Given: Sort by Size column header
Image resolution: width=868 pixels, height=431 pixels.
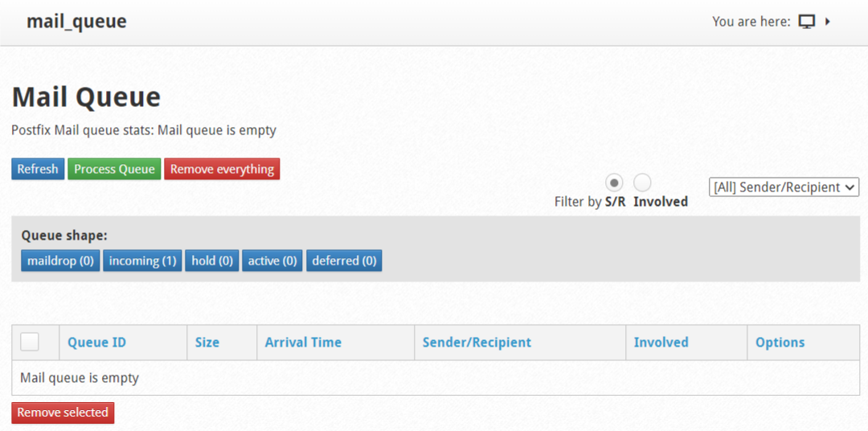Looking at the screenshot, I should coord(207,343).
